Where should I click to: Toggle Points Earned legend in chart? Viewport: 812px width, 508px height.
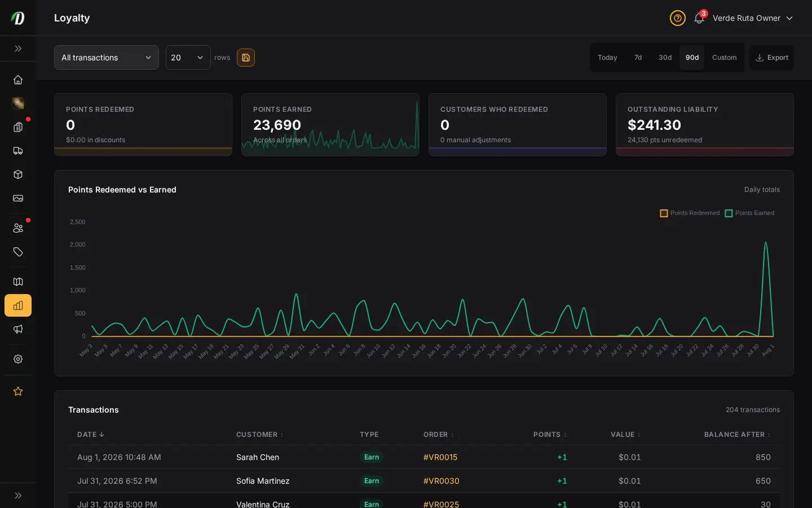(x=749, y=213)
